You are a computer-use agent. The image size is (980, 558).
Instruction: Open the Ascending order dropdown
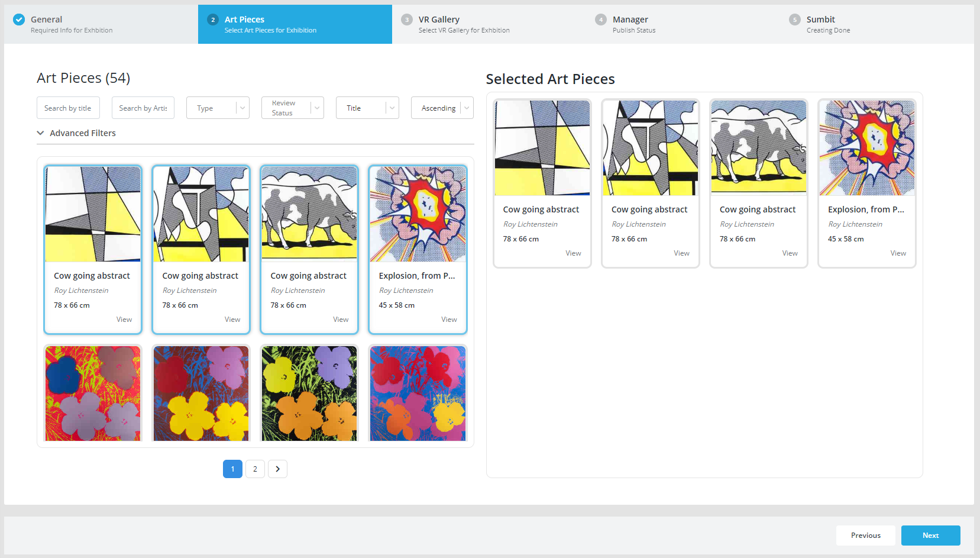[x=442, y=108]
